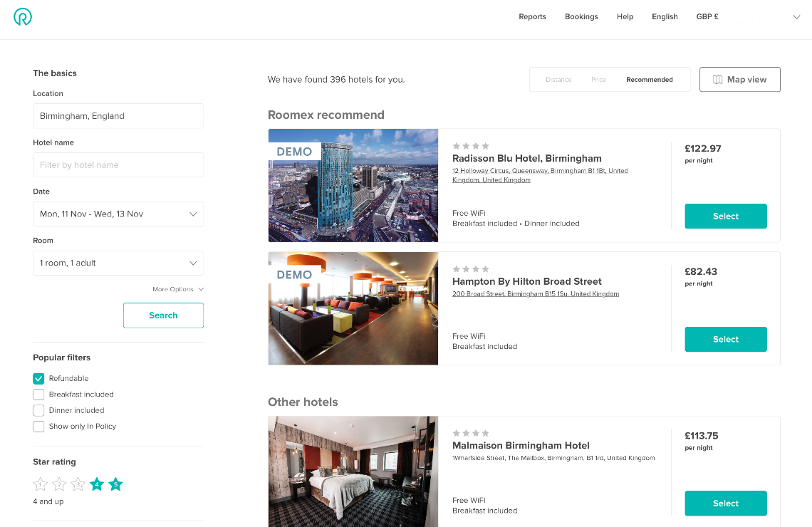Click the map icon in Map view button
This screenshot has width=812, height=527.
point(717,80)
